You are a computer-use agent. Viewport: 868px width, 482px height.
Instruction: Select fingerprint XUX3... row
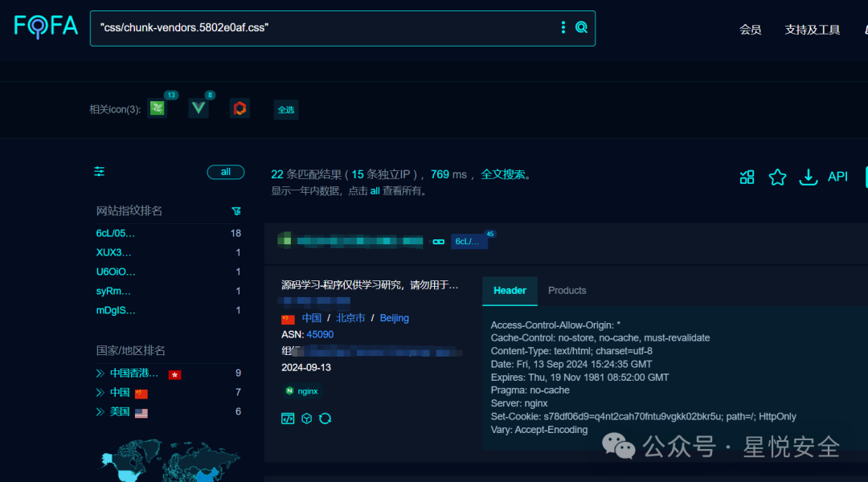(168, 252)
